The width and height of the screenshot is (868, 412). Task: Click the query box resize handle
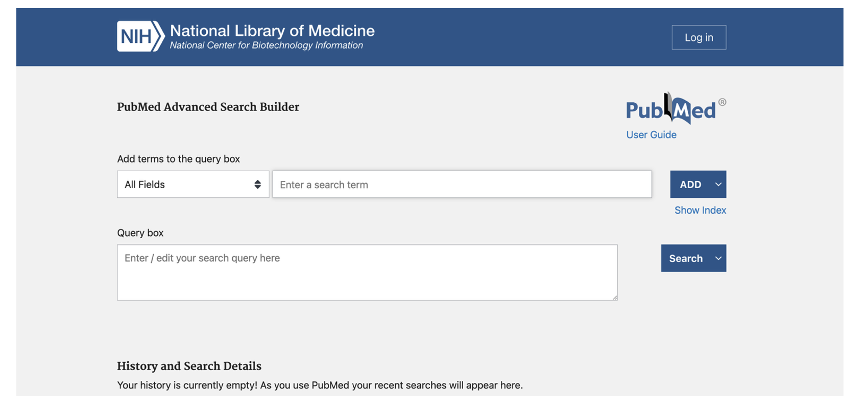tap(615, 297)
